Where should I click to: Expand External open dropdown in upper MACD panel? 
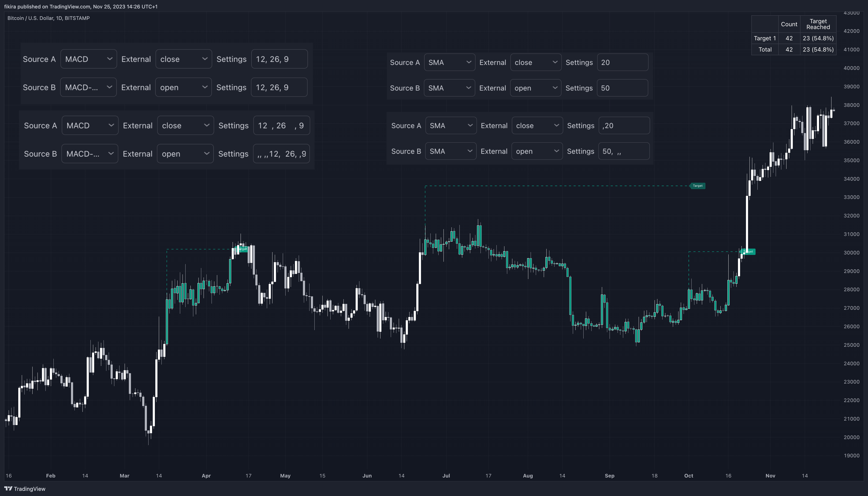pos(183,87)
